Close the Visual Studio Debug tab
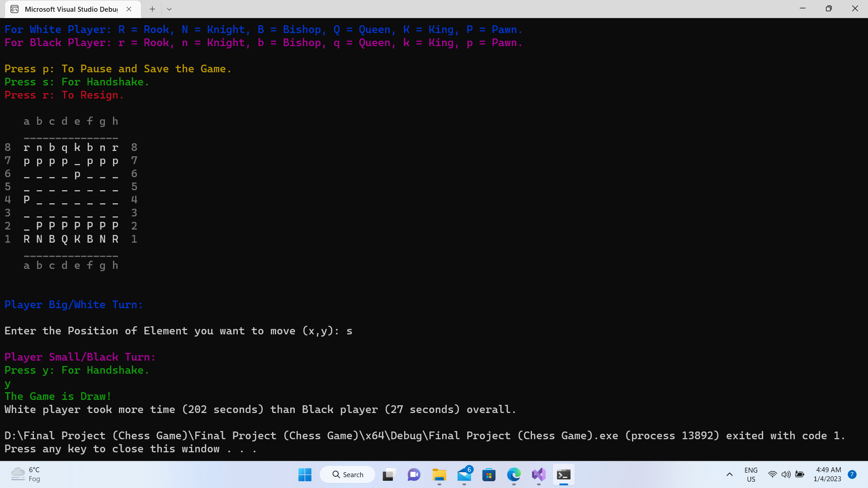868x488 pixels. (129, 9)
